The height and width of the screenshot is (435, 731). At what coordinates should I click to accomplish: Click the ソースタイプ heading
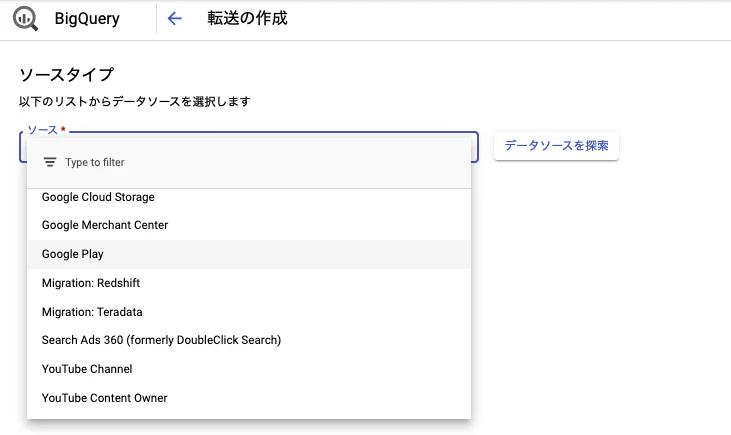click(x=67, y=75)
